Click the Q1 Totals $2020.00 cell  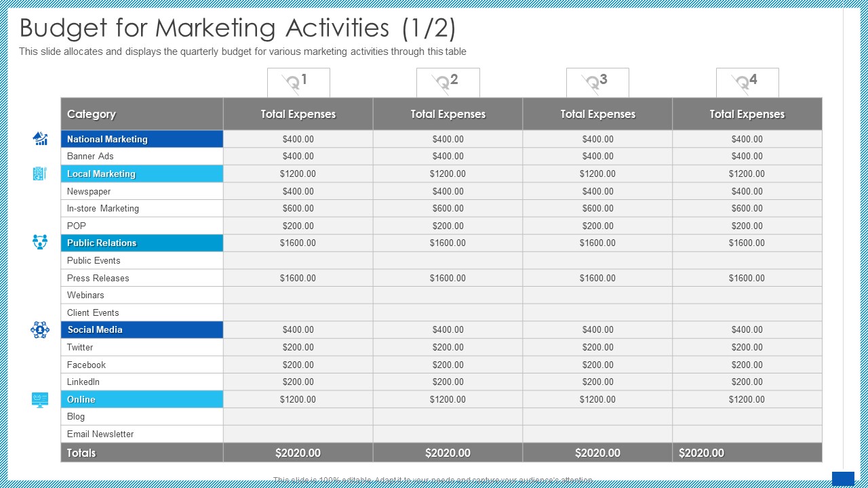(298, 453)
